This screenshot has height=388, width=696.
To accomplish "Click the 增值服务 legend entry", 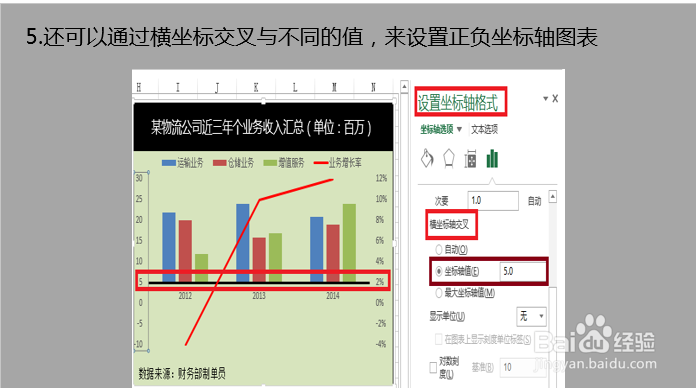I will pyautogui.click(x=284, y=163).
